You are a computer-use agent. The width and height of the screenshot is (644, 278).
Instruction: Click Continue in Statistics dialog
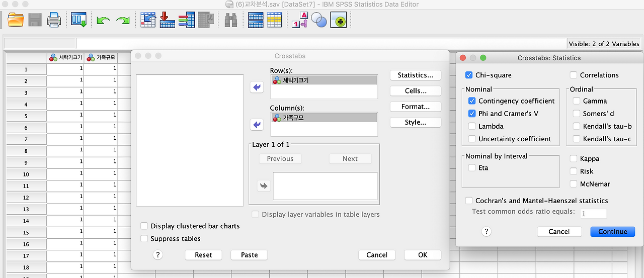(613, 232)
